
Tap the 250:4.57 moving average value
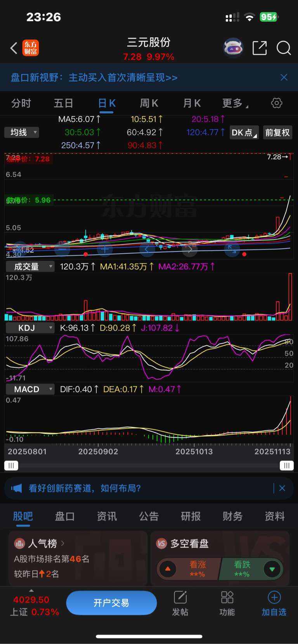coord(81,145)
